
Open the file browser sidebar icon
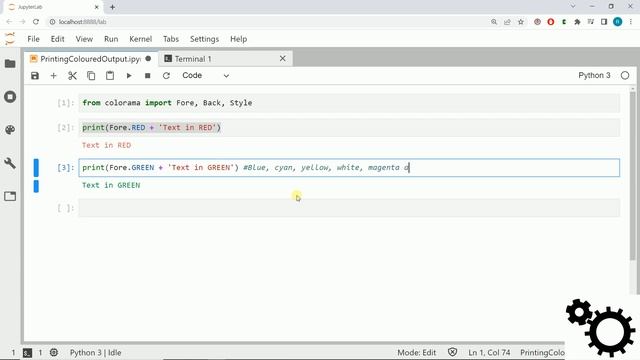click(x=10, y=64)
